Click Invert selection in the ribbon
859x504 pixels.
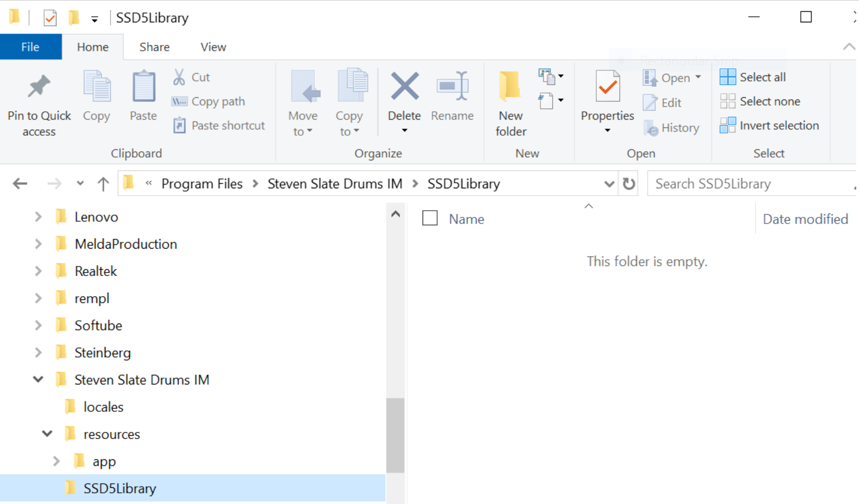pyautogui.click(x=770, y=125)
